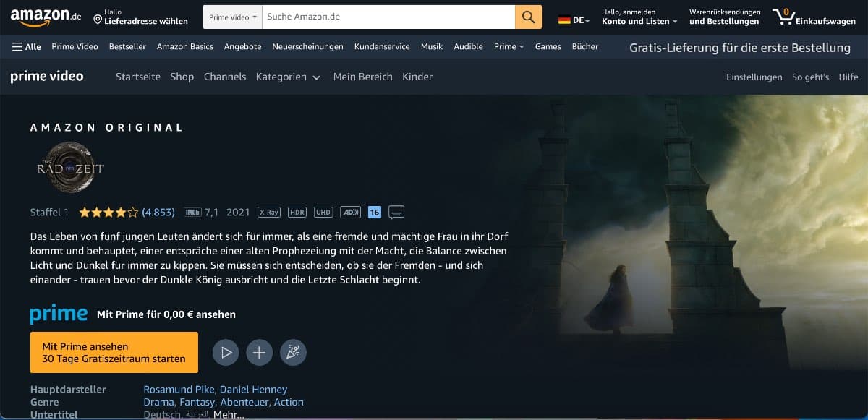Click the Audible nav link
This screenshot has height=420, width=868.
coord(468,46)
